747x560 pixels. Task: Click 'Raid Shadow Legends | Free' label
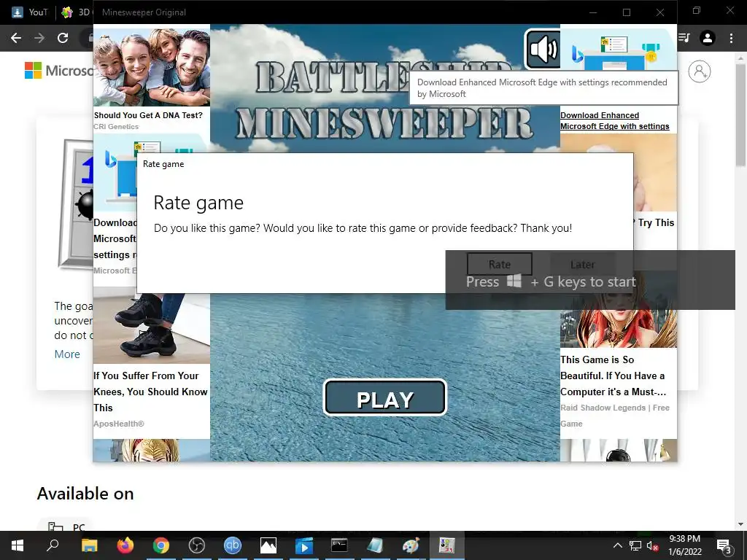pos(614,408)
